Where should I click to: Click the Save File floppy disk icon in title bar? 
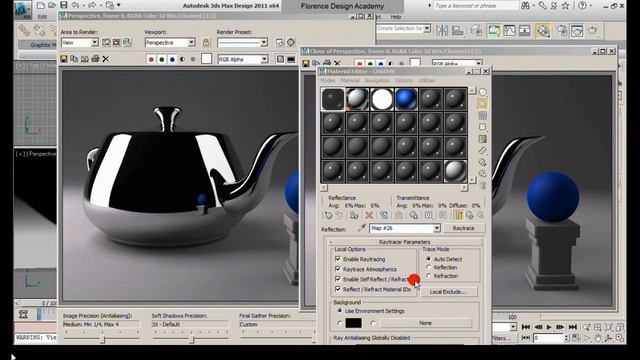coord(63,5)
